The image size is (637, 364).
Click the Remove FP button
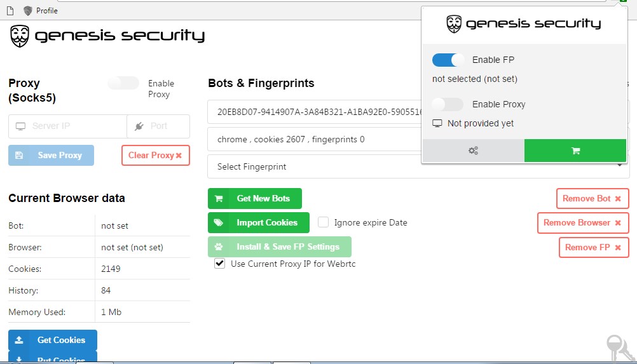pyautogui.click(x=594, y=247)
